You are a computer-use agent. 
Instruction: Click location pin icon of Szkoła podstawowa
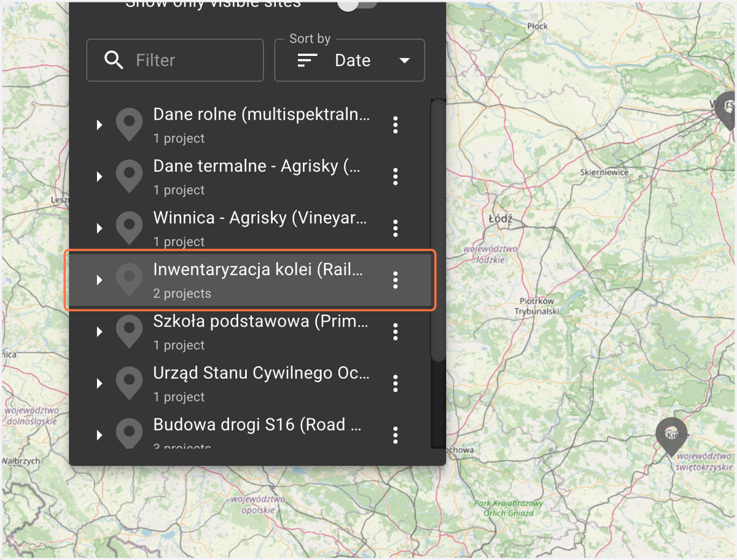point(129,332)
